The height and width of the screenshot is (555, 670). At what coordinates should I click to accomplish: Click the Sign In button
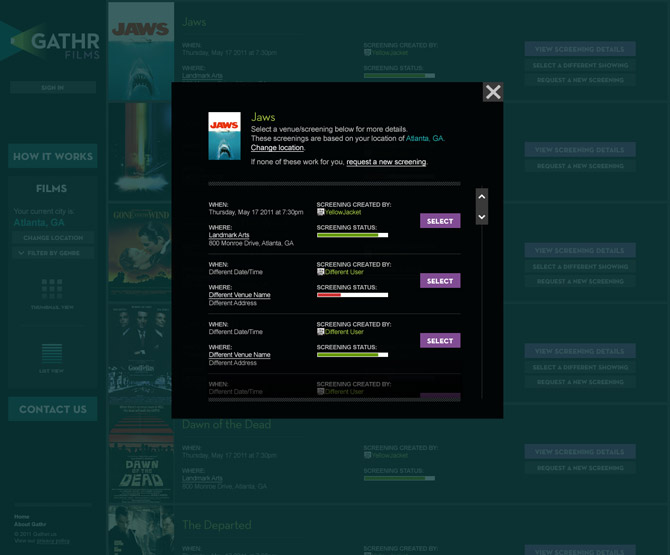click(53, 88)
